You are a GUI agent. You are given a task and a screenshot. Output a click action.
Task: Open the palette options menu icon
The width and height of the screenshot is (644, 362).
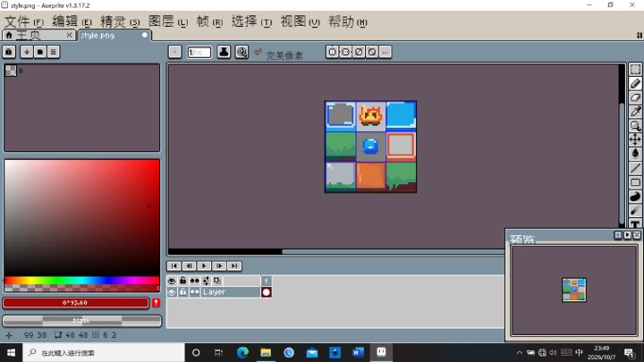tap(54, 52)
